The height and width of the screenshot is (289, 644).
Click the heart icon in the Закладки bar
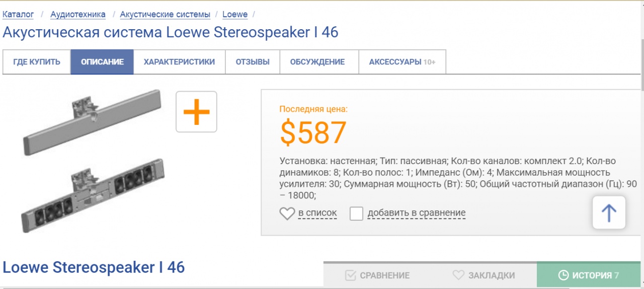pos(458,275)
